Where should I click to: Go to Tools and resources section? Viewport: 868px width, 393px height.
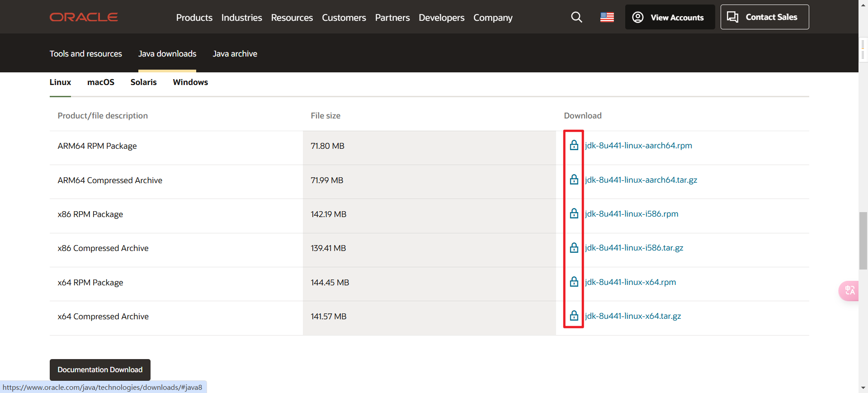coord(86,54)
